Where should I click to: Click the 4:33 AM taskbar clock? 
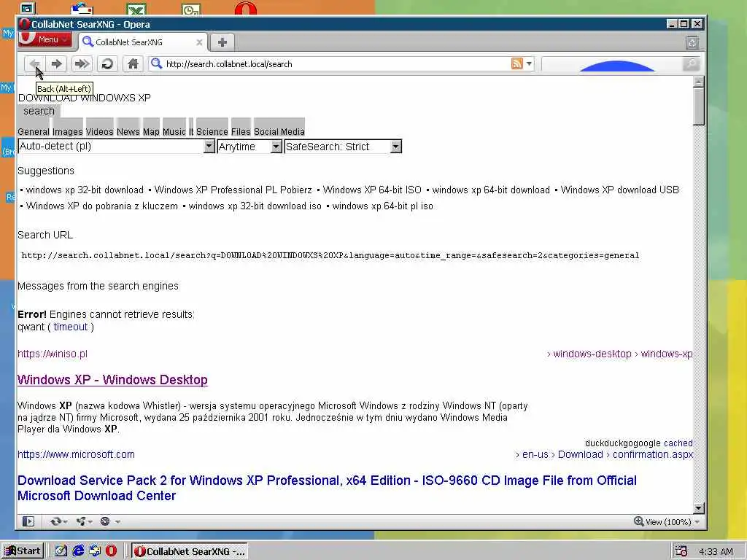pos(716,551)
